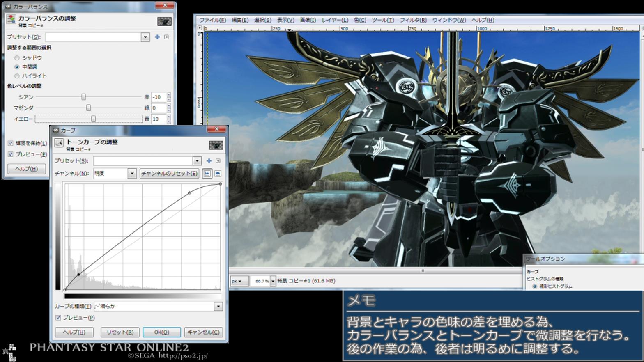Click Cancel button in Curves dialog

(x=203, y=332)
